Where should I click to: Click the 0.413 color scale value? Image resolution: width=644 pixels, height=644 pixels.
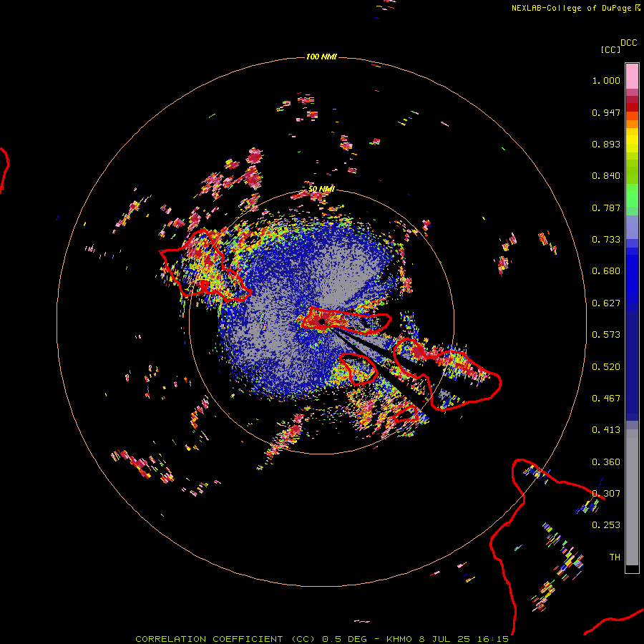point(606,430)
